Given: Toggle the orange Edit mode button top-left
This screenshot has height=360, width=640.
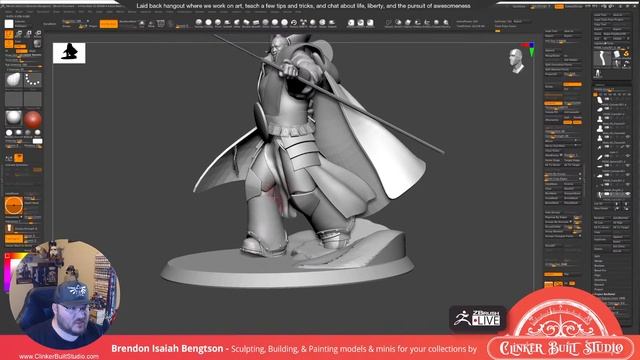Looking at the screenshot, I should 9,34.
